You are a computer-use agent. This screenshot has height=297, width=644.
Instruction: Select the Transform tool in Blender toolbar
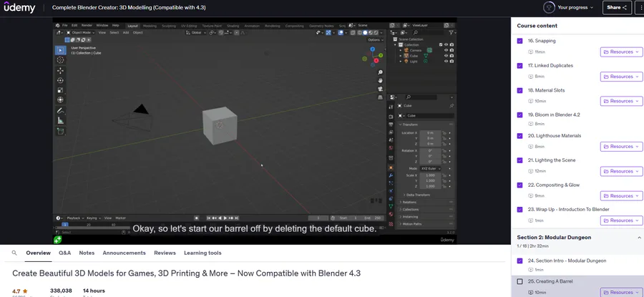(x=60, y=99)
